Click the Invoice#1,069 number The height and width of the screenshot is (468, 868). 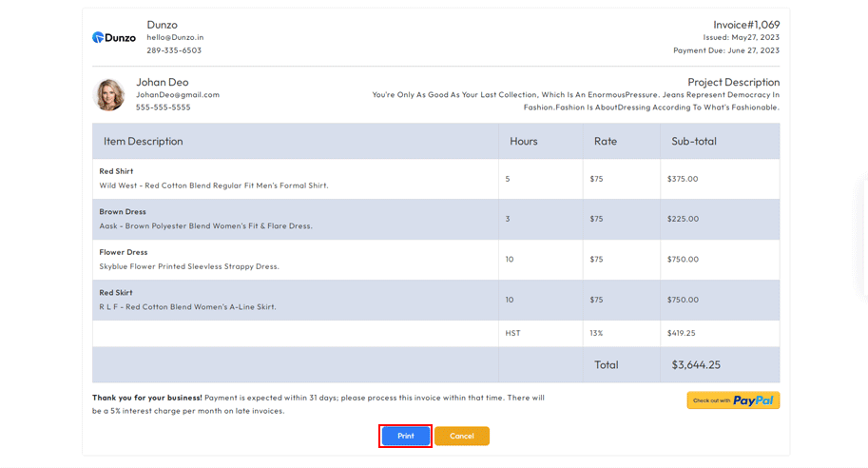(x=746, y=25)
